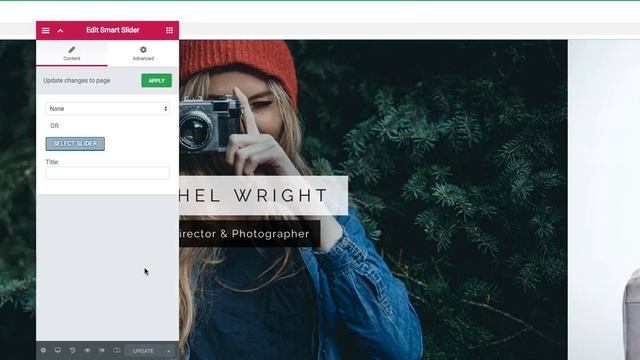Expand save options arrow next to UPDATE
Image resolution: width=640 pixels, height=360 pixels.
tap(169, 351)
